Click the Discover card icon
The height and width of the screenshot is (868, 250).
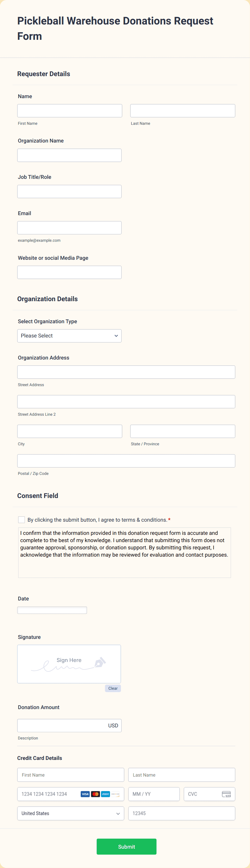(x=116, y=794)
